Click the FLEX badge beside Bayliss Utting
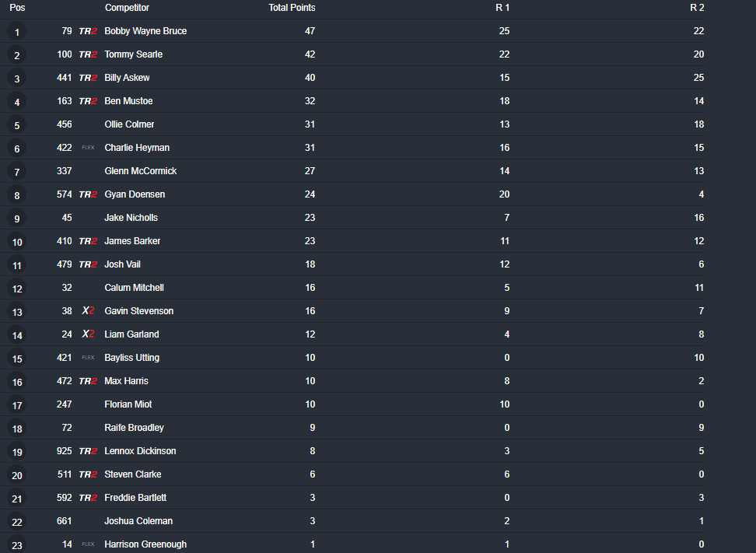 [88, 358]
